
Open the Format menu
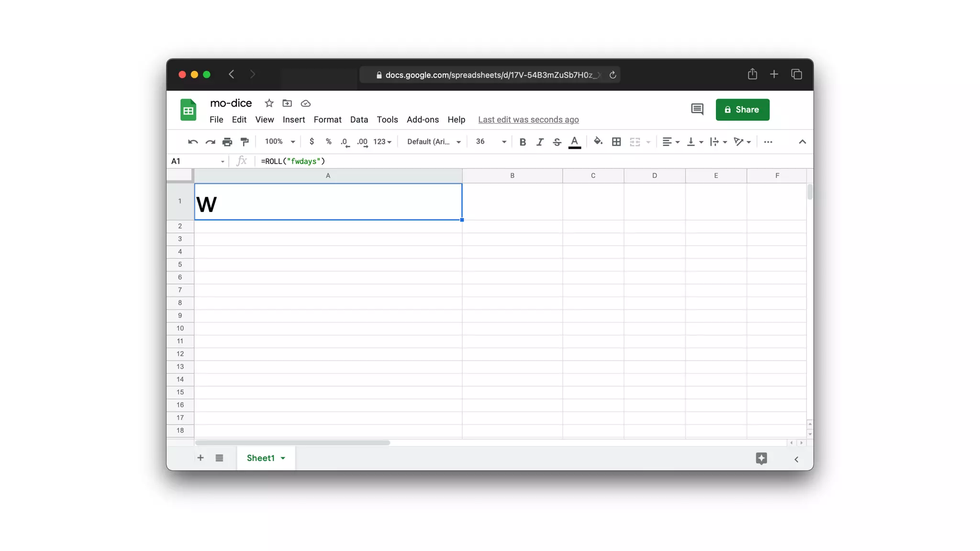pyautogui.click(x=327, y=120)
